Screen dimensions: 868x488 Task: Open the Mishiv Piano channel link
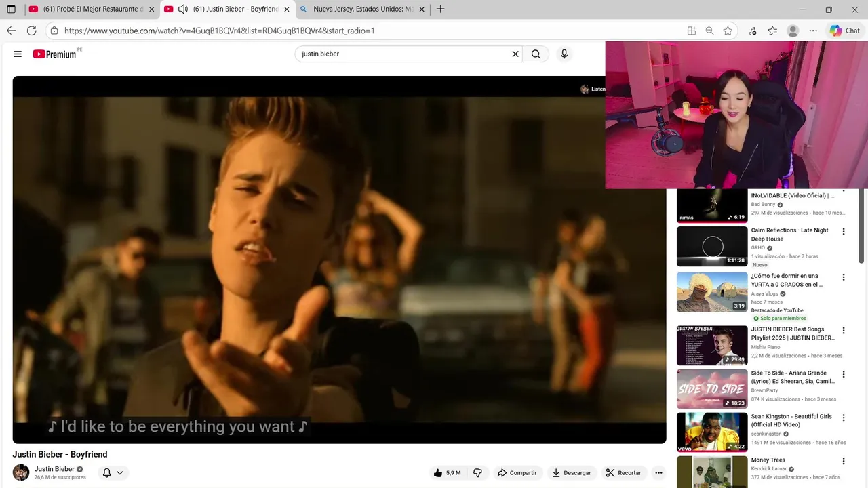[x=765, y=347]
